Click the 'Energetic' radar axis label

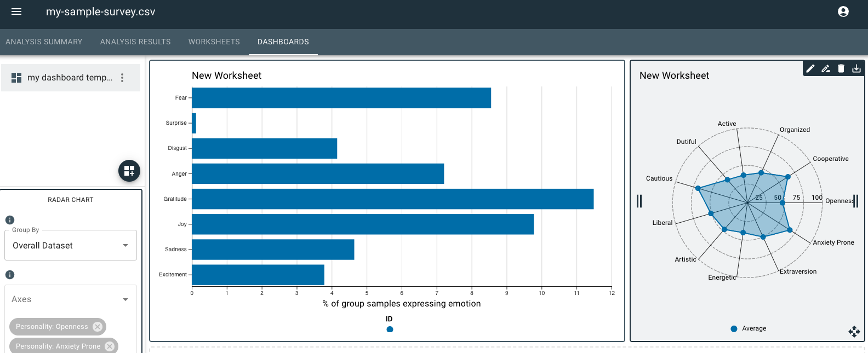pyautogui.click(x=722, y=277)
